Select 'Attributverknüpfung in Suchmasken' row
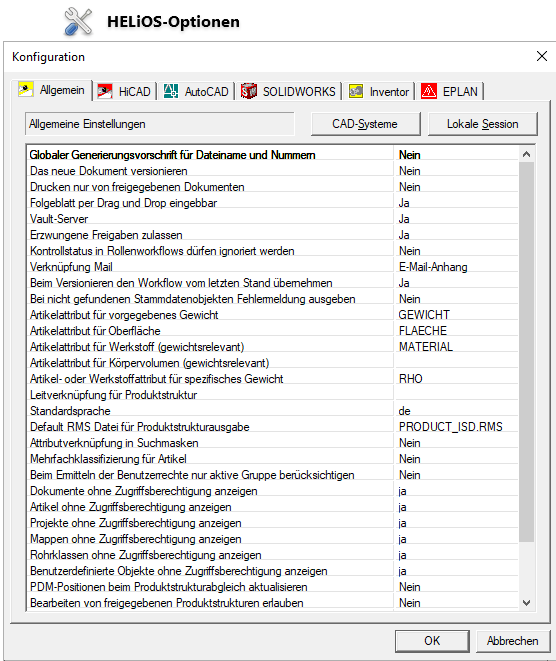The height and width of the screenshot is (661, 556). 273,443
